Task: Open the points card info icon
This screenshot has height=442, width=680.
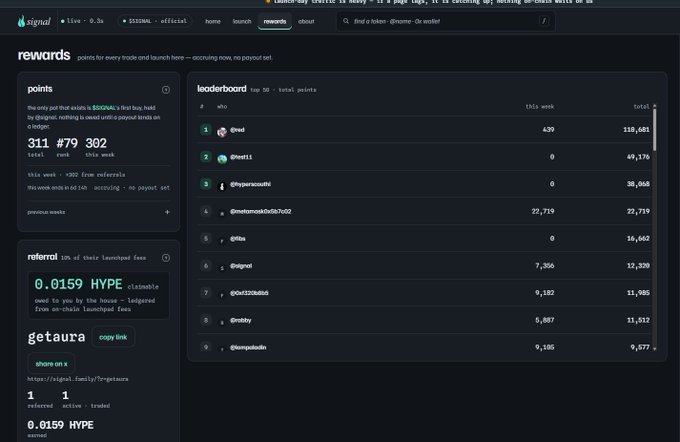Action: 166,90
